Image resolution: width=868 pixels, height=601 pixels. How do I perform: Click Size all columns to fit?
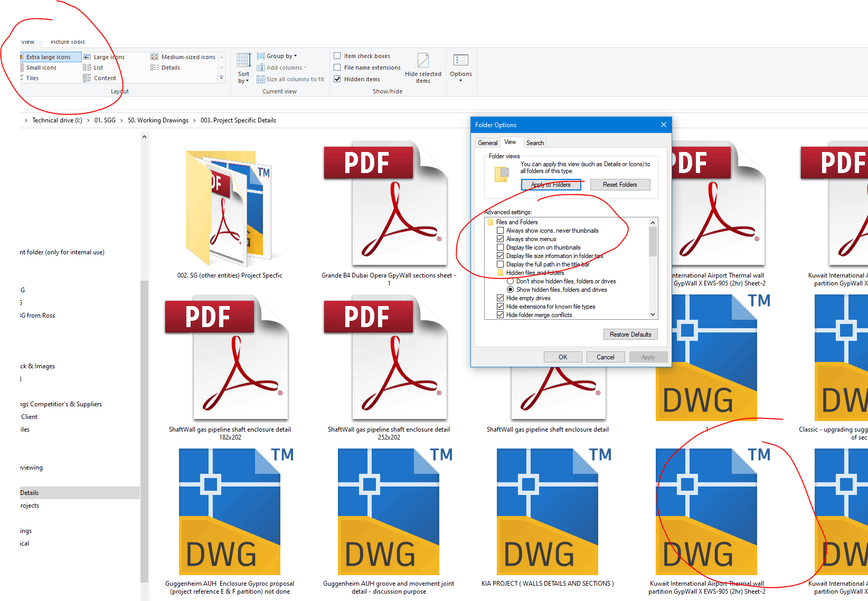pos(290,79)
